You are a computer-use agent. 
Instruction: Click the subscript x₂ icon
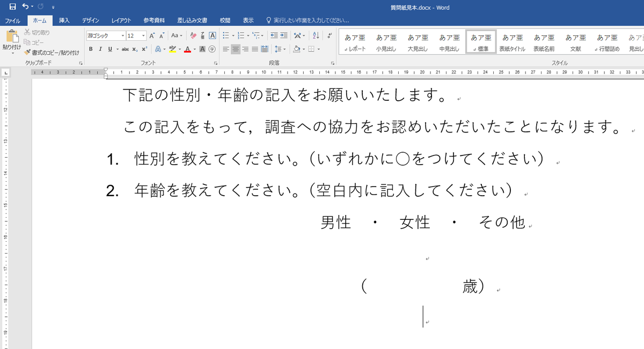(135, 49)
